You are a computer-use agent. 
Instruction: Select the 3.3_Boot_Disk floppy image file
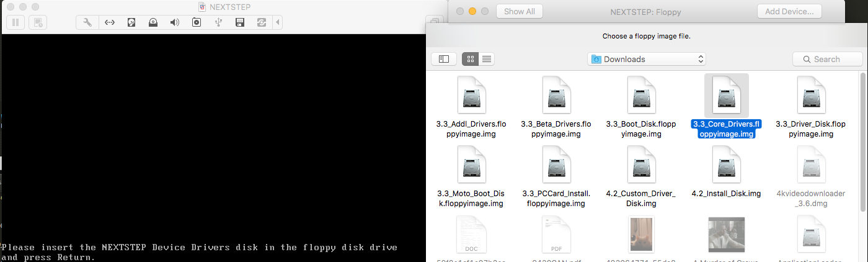pos(642,94)
